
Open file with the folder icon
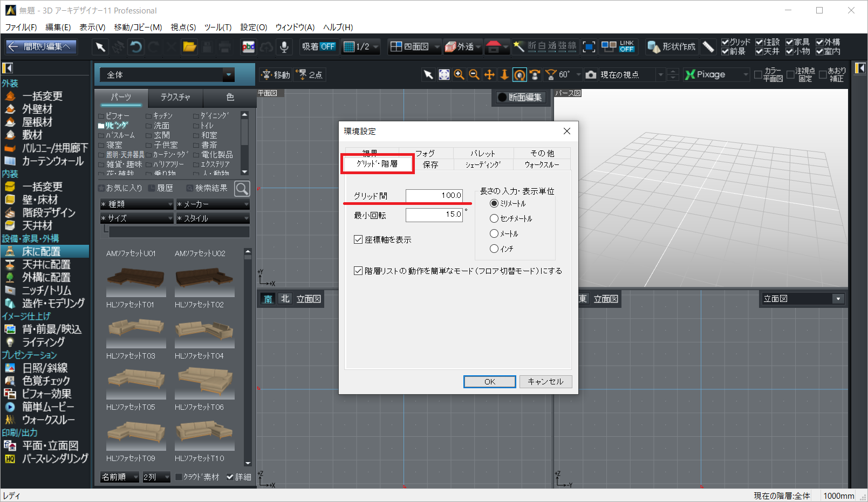click(189, 47)
